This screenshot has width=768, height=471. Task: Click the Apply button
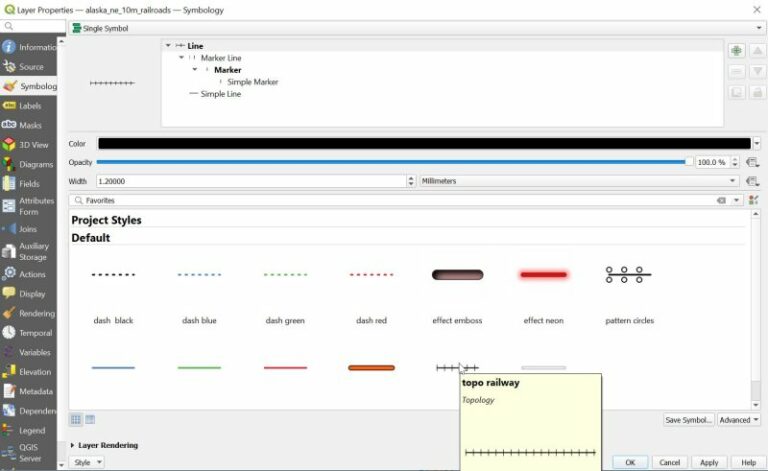[x=709, y=462]
